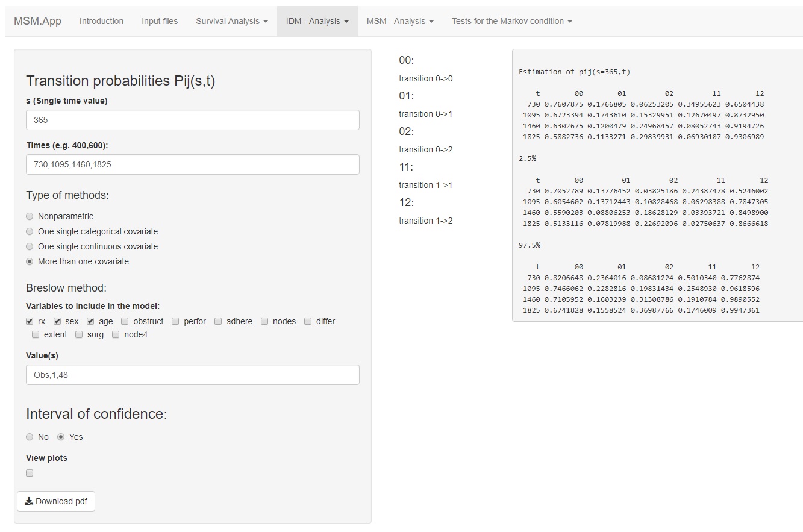Click the download icon on Download pdf

tap(29, 501)
